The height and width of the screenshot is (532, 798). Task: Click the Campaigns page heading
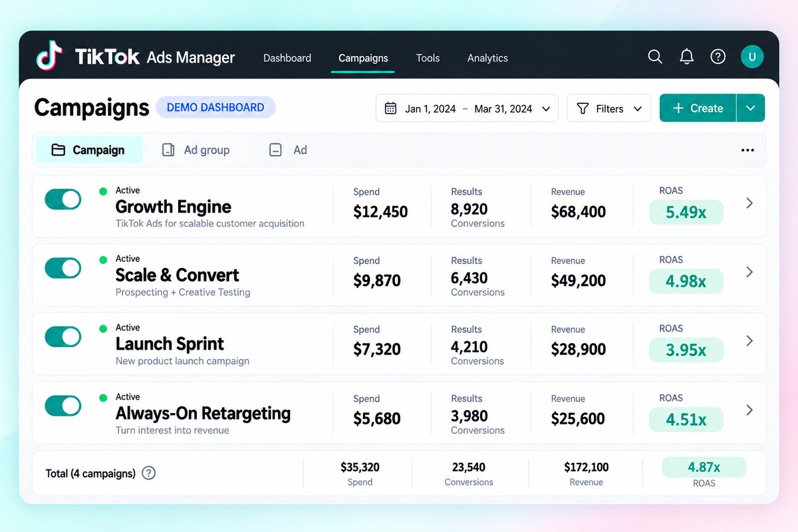click(92, 108)
